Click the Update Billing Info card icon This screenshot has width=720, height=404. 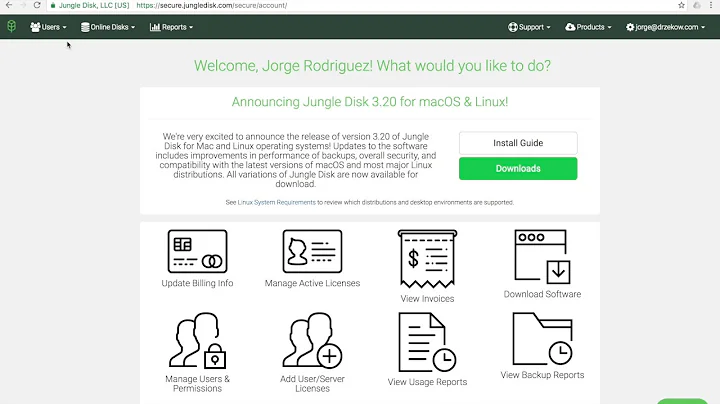tap(197, 252)
